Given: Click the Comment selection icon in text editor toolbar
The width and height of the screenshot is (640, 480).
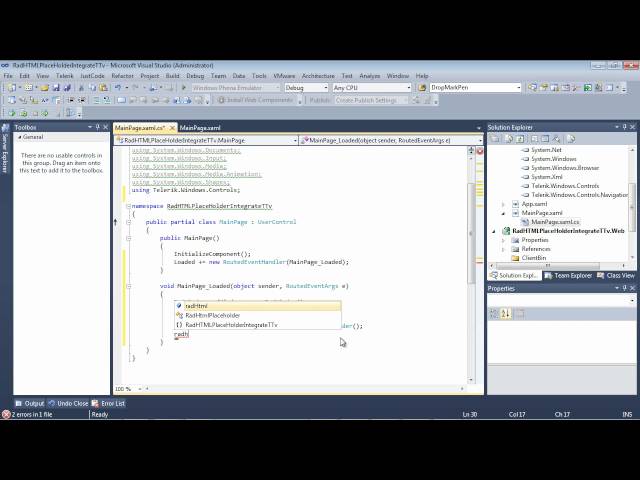Looking at the screenshot, I should coord(96,100).
